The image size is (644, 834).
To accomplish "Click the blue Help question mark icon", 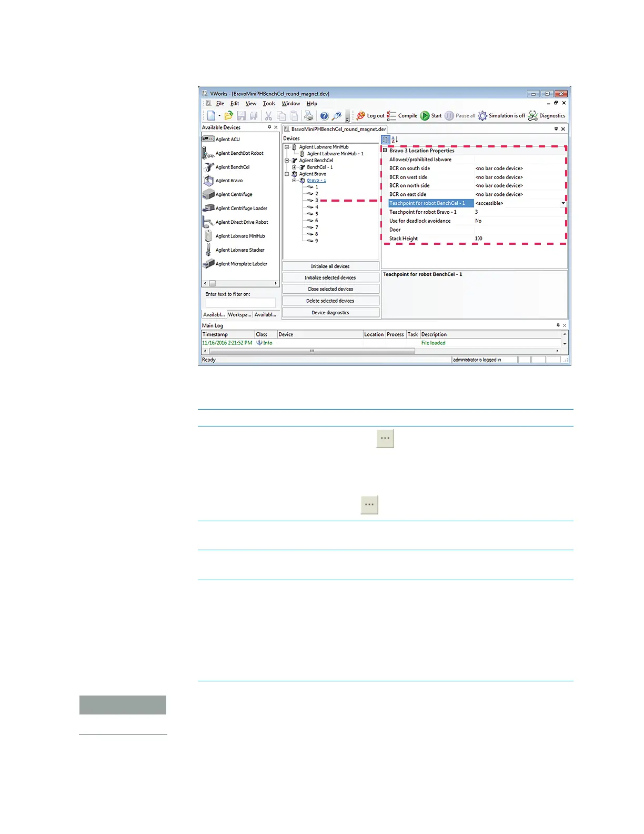I will pos(324,116).
